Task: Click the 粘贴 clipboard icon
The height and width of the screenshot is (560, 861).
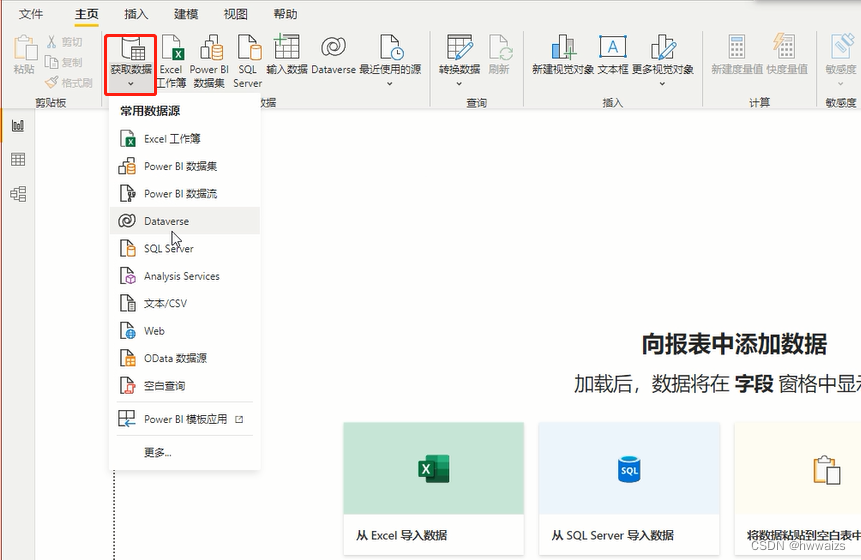Action: point(25,47)
